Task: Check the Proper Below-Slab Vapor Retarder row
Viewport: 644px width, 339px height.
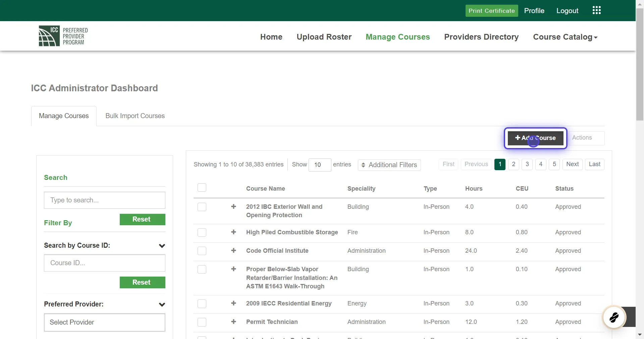Action: [202, 269]
